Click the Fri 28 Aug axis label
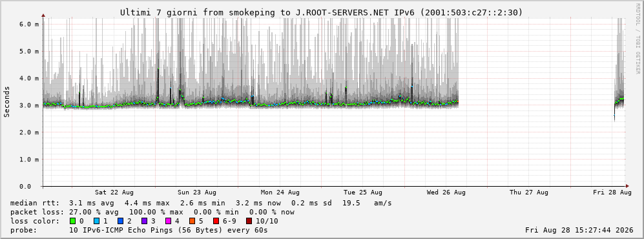This screenshot has width=644, height=239. pyautogui.click(x=612, y=192)
